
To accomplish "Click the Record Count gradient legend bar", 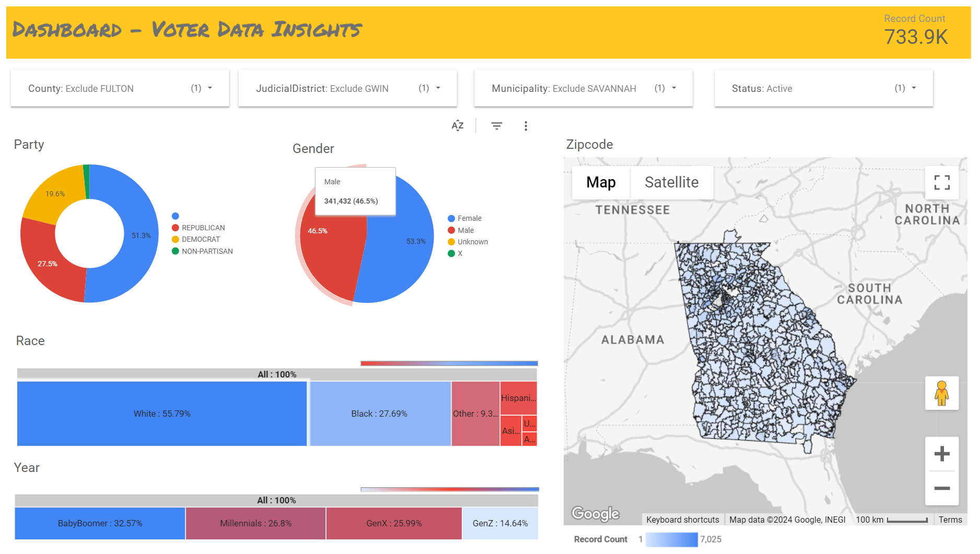I will 671,539.
